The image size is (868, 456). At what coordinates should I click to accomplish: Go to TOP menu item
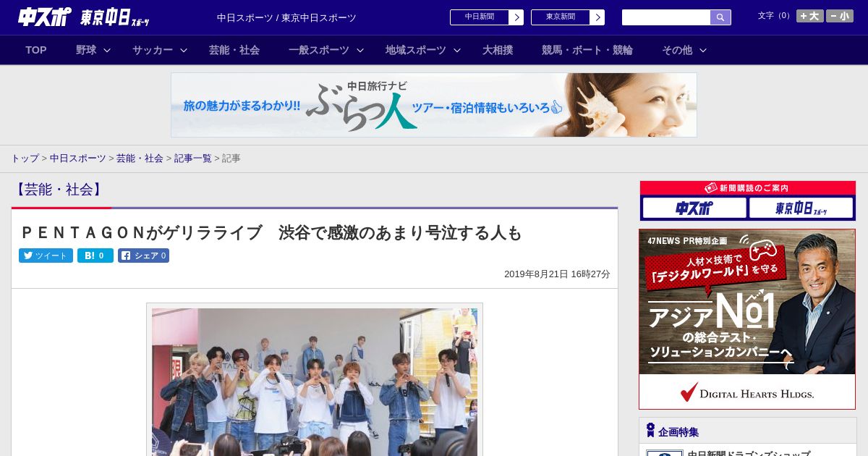pyautogui.click(x=36, y=50)
